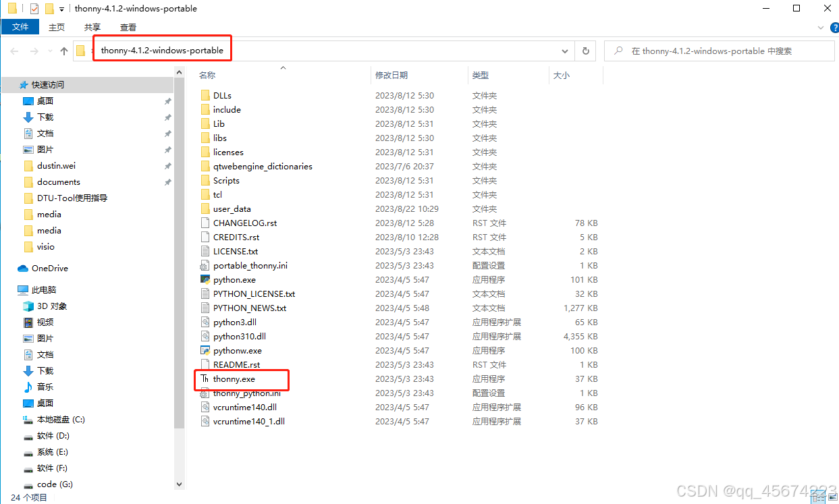This screenshot has height=504, width=839.
Task: Select the licenses folder name
Action: [x=228, y=152]
